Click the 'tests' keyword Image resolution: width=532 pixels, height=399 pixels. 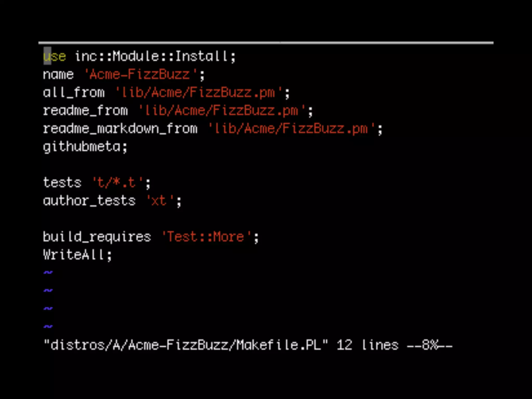[62, 183]
